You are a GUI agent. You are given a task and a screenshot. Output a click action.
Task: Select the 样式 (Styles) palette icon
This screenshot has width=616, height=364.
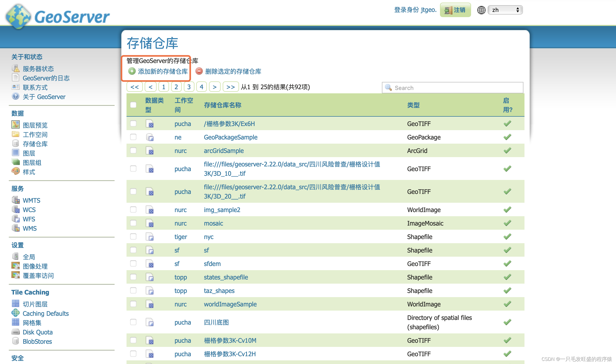point(16,172)
